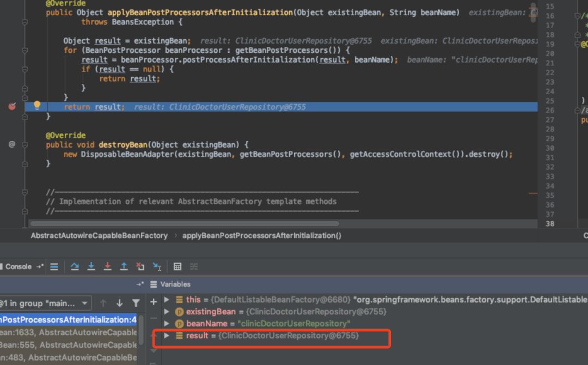Expand the result variable node
The image size is (588, 365).
(167, 336)
